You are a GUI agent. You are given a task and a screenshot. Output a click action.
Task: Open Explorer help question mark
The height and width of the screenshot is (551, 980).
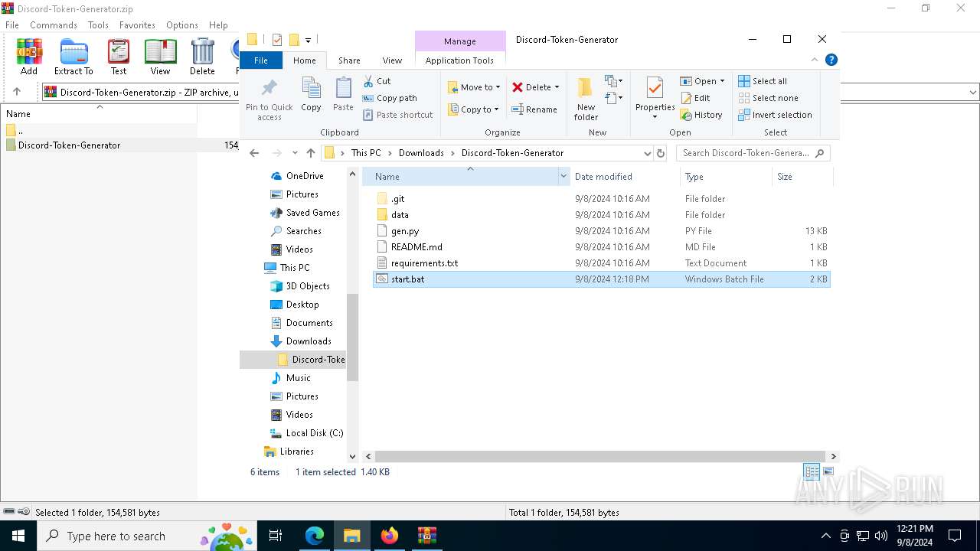click(x=831, y=60)
